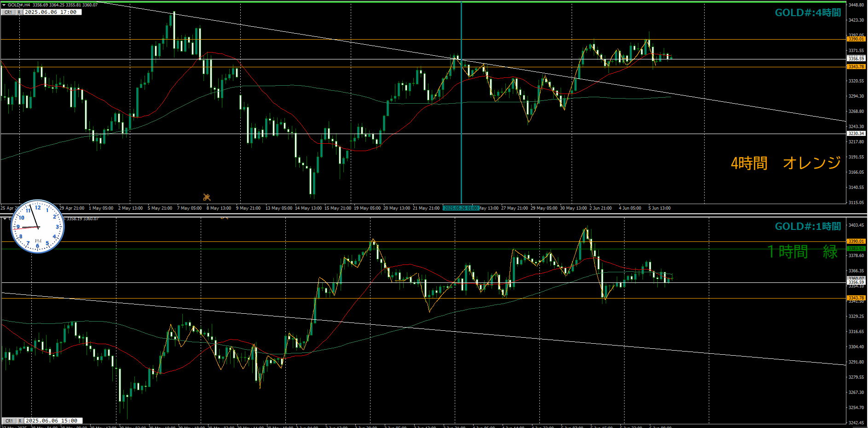Select the highlighted 2025.05.26 01:00 time marker

(461, 208)
